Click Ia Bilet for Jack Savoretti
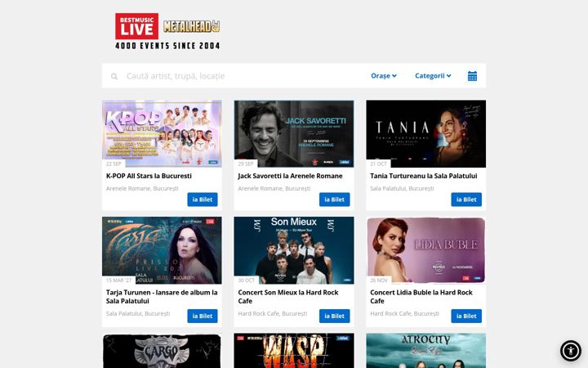The width and height of the screenshot is (588, 368). 335,200
